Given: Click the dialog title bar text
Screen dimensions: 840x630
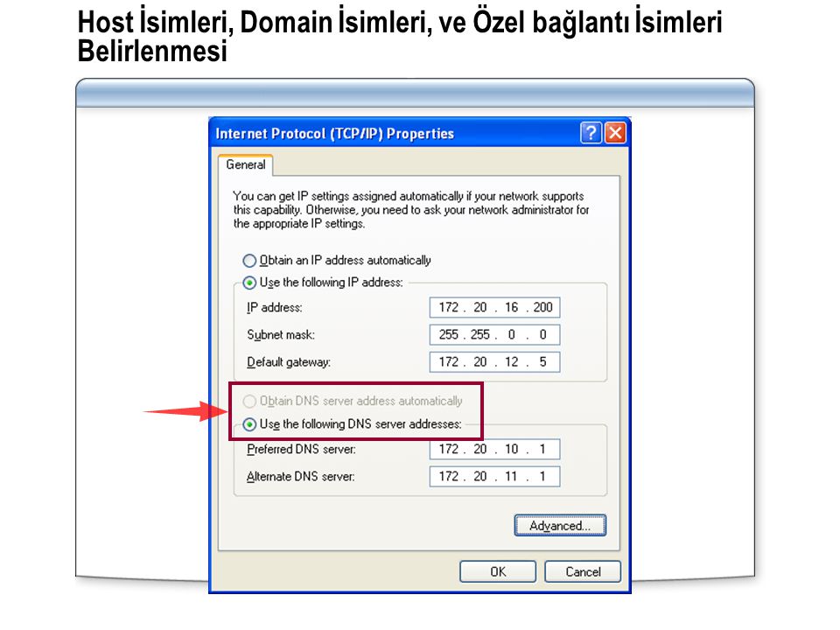Looking at the screenshot, I should pos(334,133).
